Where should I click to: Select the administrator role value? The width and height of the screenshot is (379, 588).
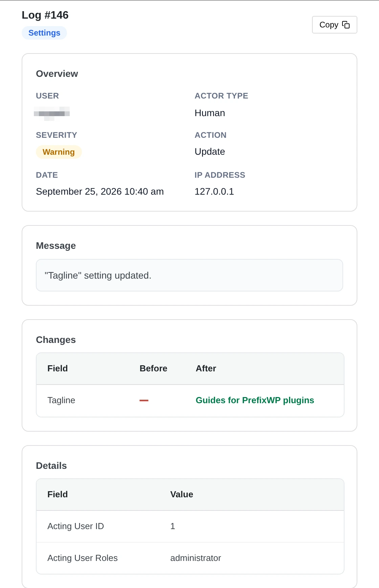tap(196, 558)
